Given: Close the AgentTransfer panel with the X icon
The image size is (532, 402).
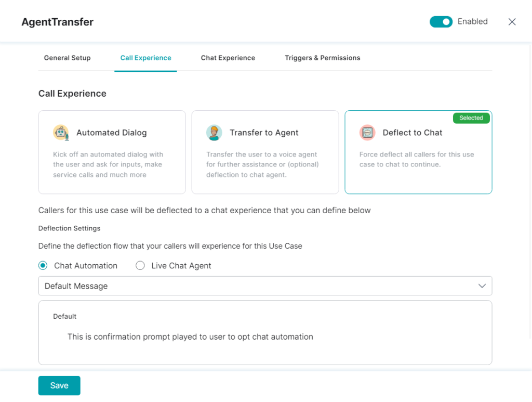Looking at the screenshot, I should coord(512,22).
